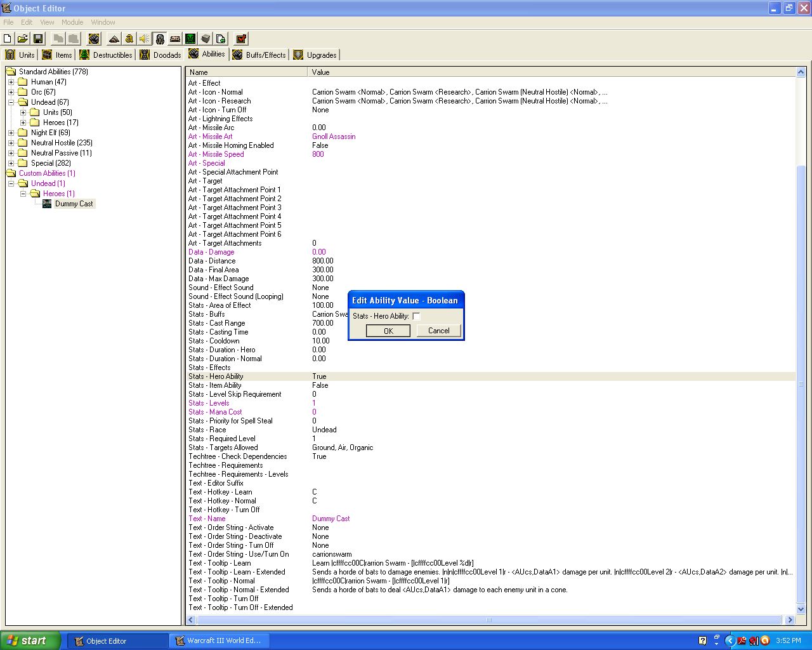Screen dimensions: 812x650
Task: Open the Campaign Editor icon
Action: tap(175, 39)
